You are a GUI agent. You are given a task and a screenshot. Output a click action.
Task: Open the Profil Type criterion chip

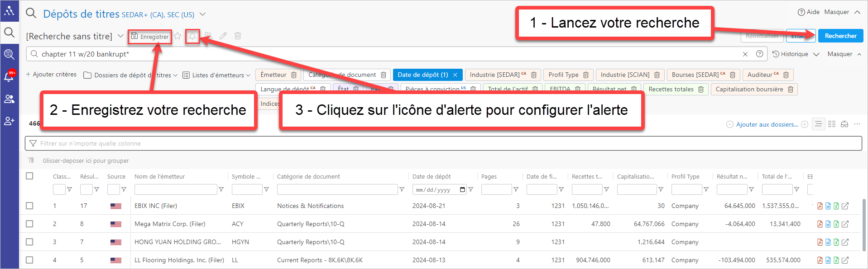tap(563, 75)
